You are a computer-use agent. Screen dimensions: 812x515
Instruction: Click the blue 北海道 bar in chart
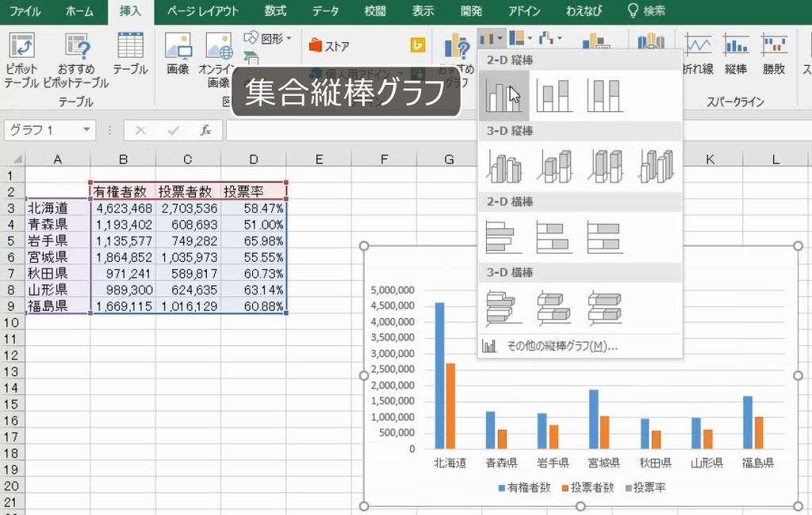[439, 375]
